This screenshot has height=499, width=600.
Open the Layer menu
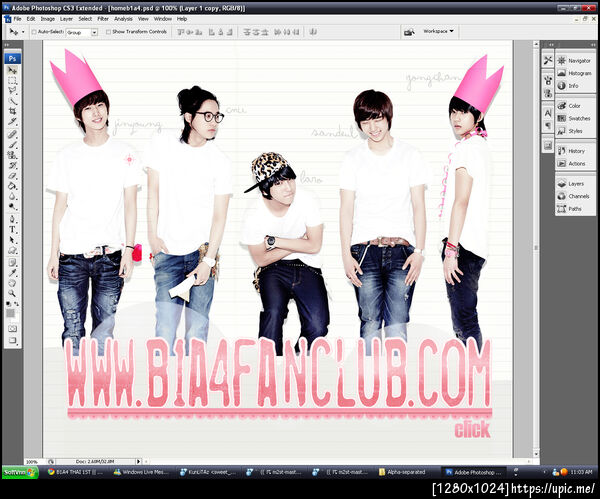[x=66, y=19]
